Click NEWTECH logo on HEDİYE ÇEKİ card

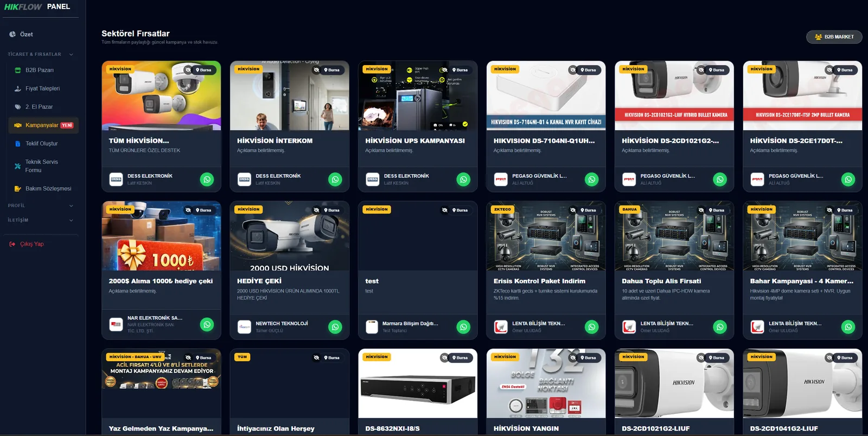244,327
